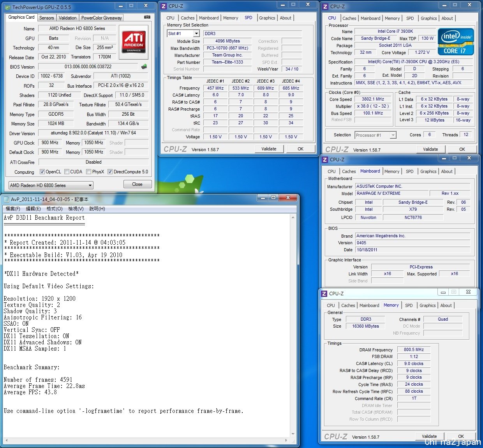Click the 'ASUSTeK Computer INC.' manufacturer value
This screenshot has width=483, height=448.
click(412, 186)
